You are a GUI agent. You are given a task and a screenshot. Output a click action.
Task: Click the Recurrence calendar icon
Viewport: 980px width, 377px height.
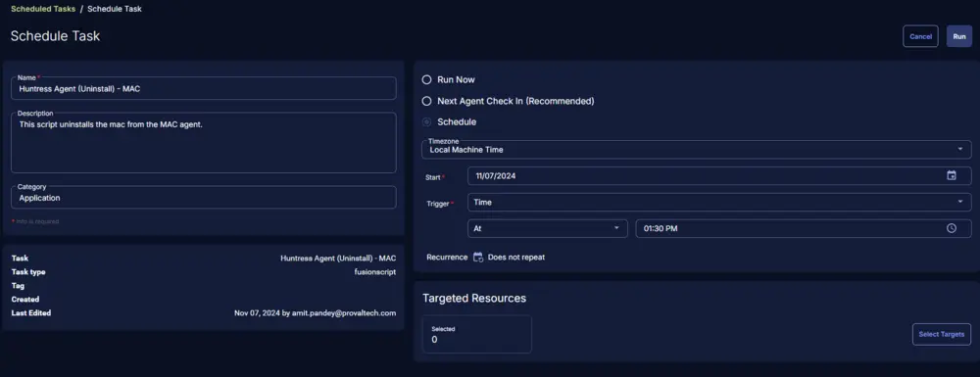pyautogui.click(x=478, y=258)
